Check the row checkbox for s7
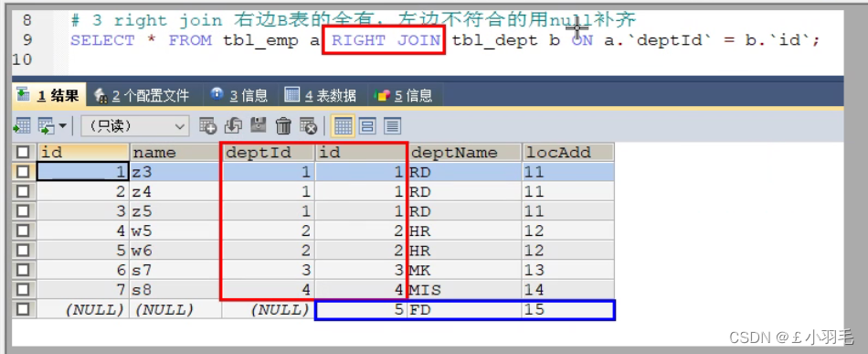Image resolution: width=868 pixels, height=354 pixels. [23, 271]
